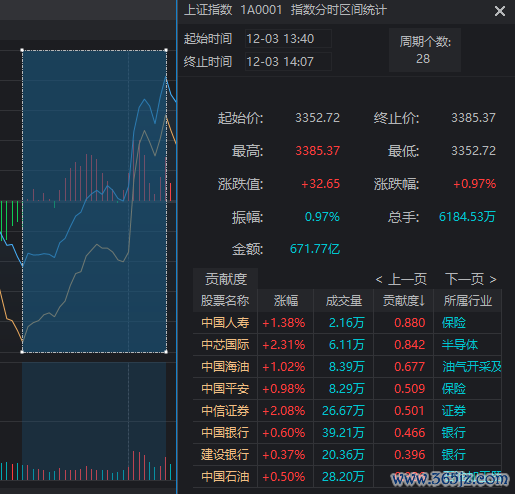Click the 最高 value 3385.37
This screenshot has width=515, height=494.
[317, 151]
